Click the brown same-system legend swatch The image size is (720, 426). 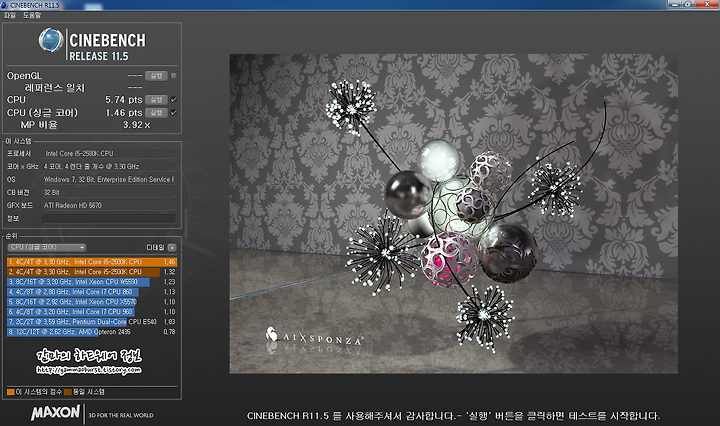click(68, 392)
